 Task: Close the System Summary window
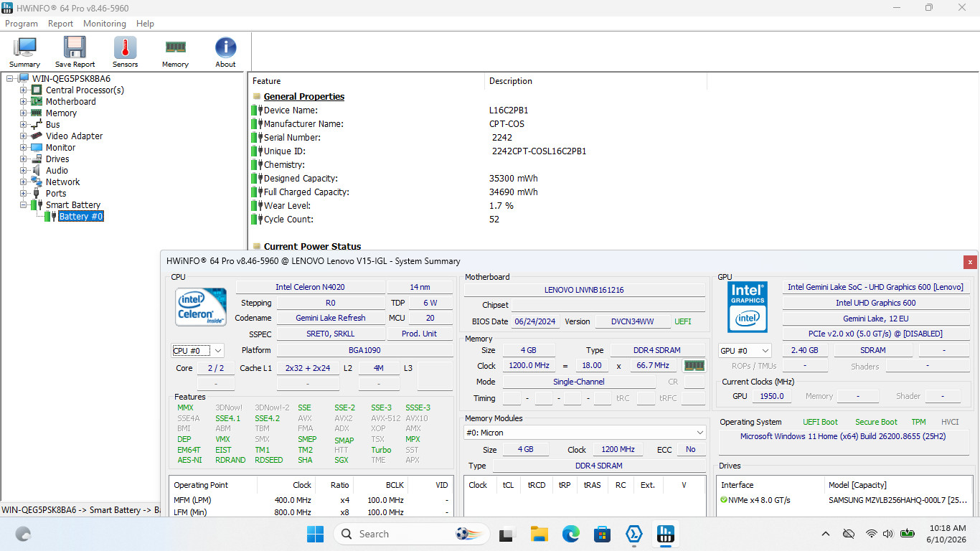tap(970, 262)
